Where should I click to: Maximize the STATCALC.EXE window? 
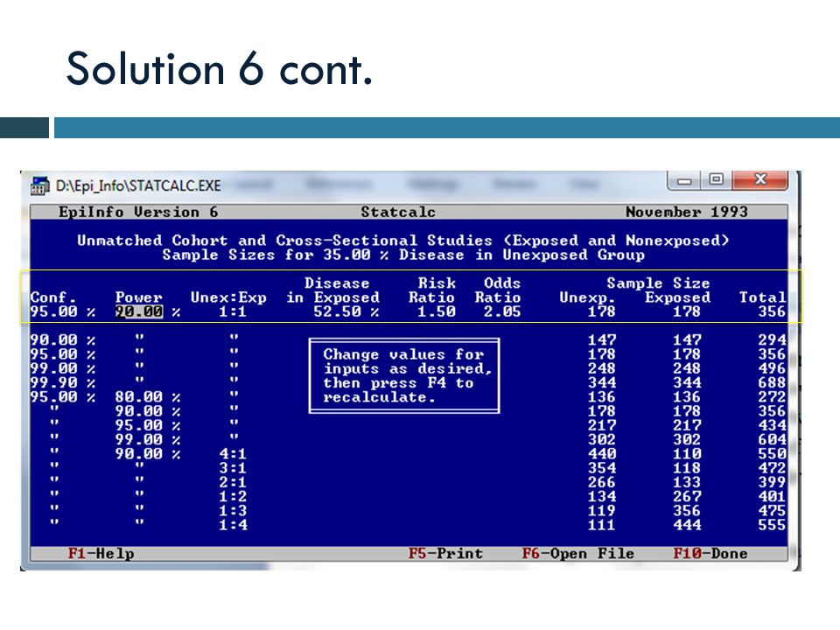coord(717,179)
